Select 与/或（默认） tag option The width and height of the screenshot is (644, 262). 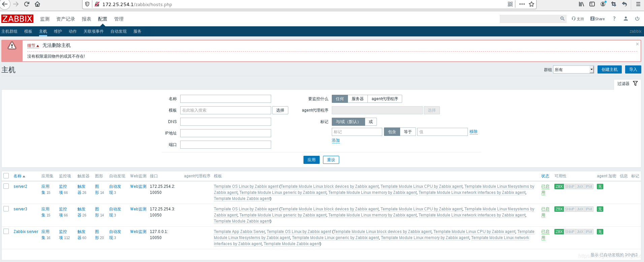[348, 122]
